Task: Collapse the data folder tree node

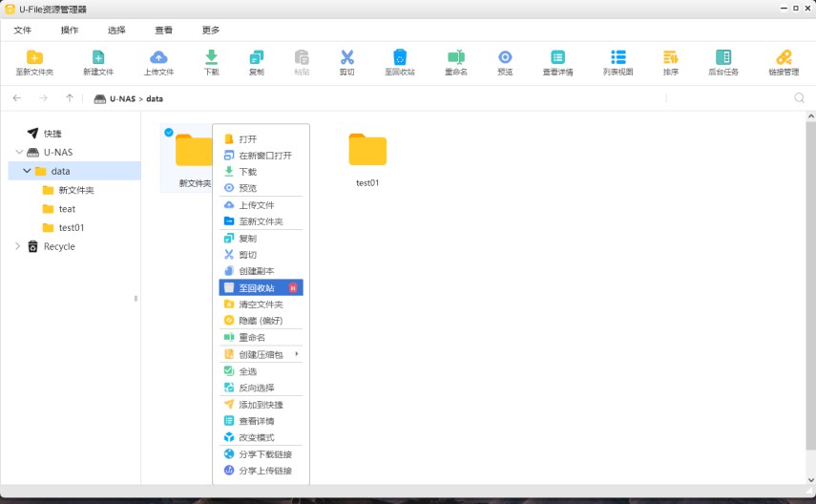Action: click(x=28, y=171)
